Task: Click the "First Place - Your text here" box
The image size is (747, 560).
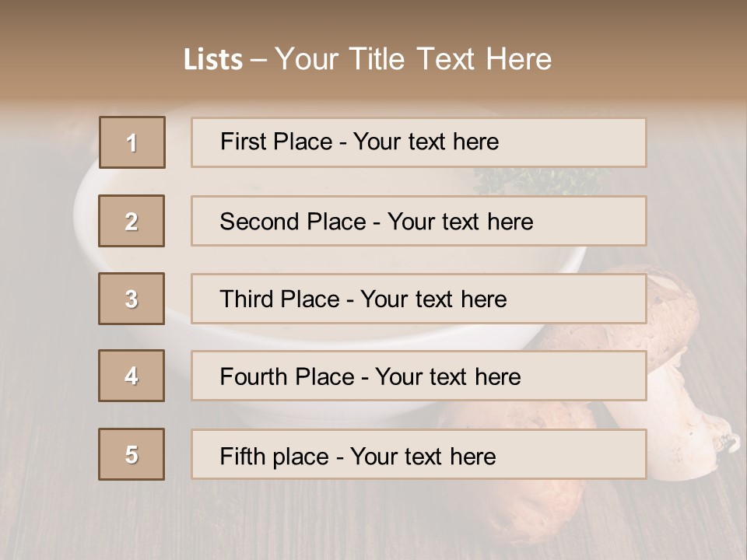Action: [419, 142]
